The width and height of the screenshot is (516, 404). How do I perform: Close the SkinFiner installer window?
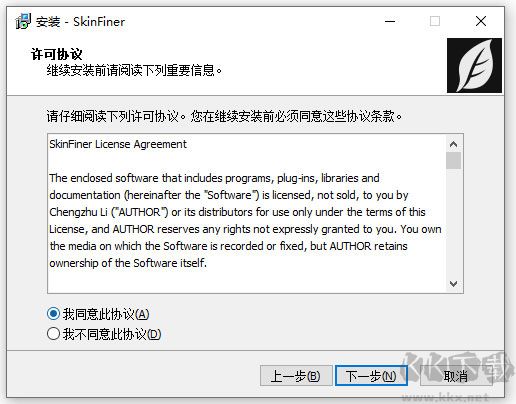481,21
